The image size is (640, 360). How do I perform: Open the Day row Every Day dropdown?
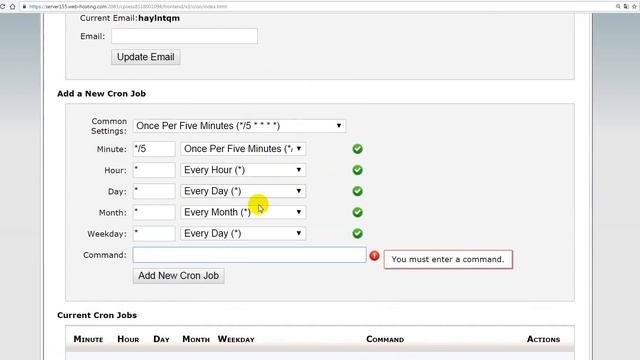[243, 191]
